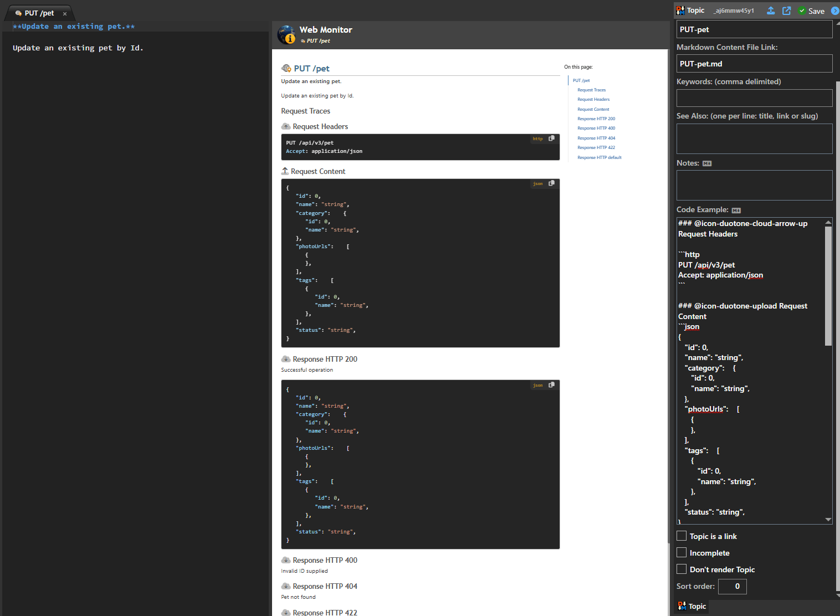Click the upload icon beside Request Content
This screenshot has height=616, width=840.
tap(285, 171)
